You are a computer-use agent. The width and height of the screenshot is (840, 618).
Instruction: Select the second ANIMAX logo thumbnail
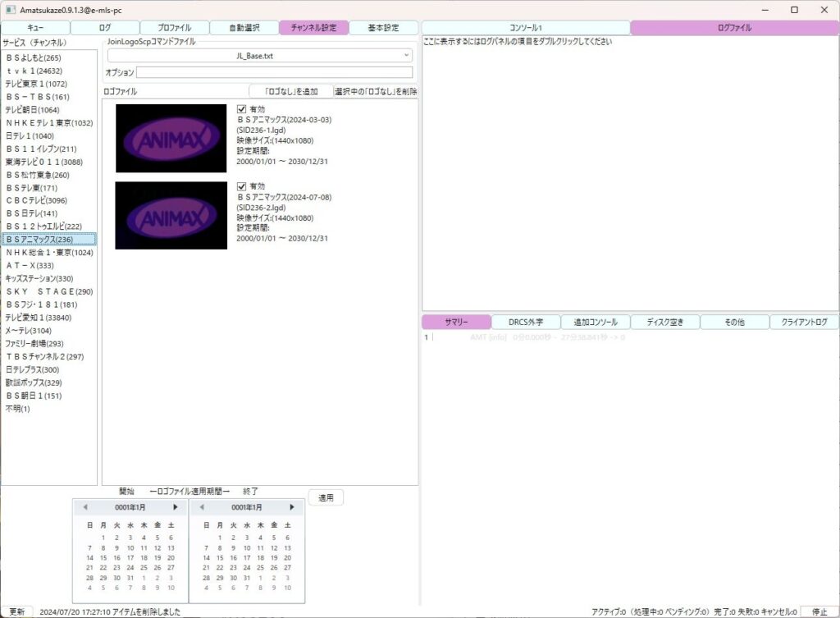pos(171,215)
